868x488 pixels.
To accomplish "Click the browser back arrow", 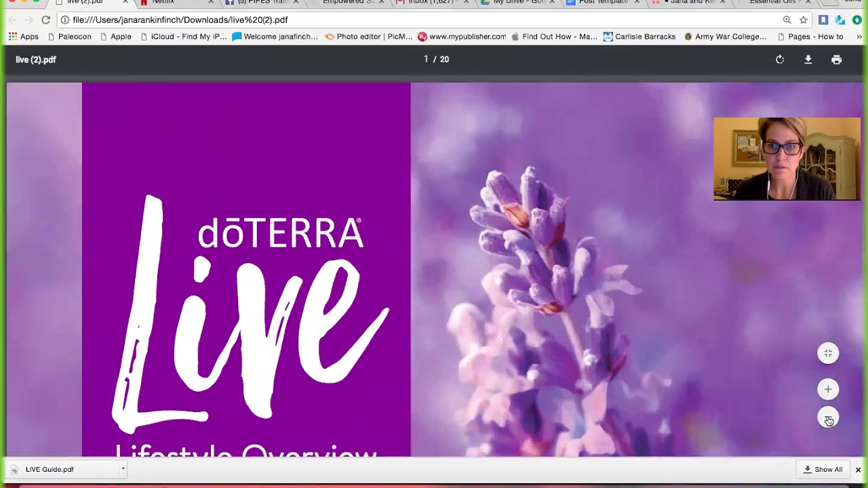I will pos(12,20).
